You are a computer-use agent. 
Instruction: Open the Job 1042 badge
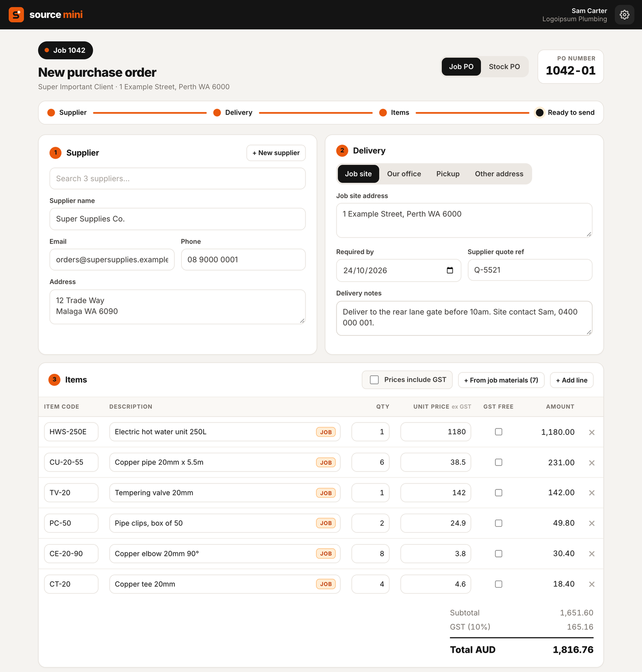(66, 50)
